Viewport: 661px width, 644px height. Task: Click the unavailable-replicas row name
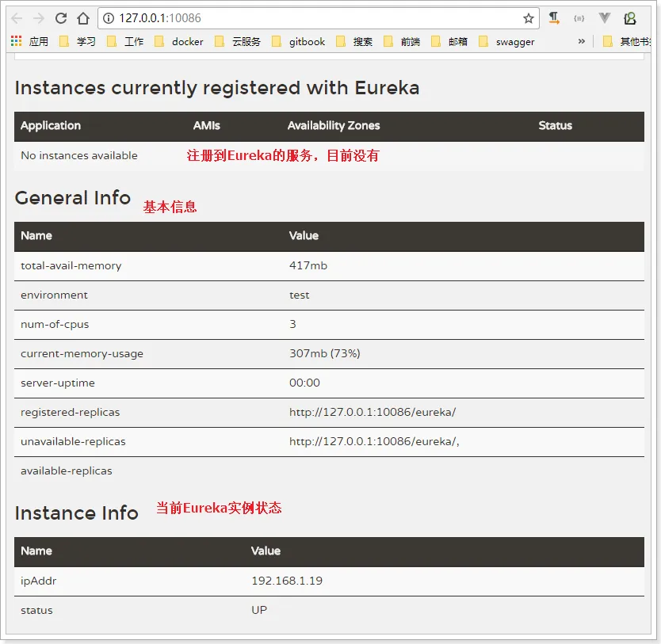pos(73,441)
